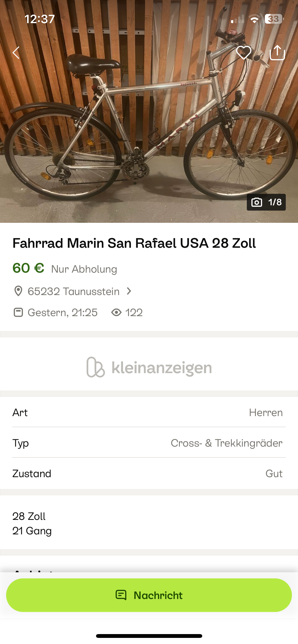Image resolution: width=298 pixels, height=644 pixels.
Task: Tap the calendar date icon
Action: 18,312
